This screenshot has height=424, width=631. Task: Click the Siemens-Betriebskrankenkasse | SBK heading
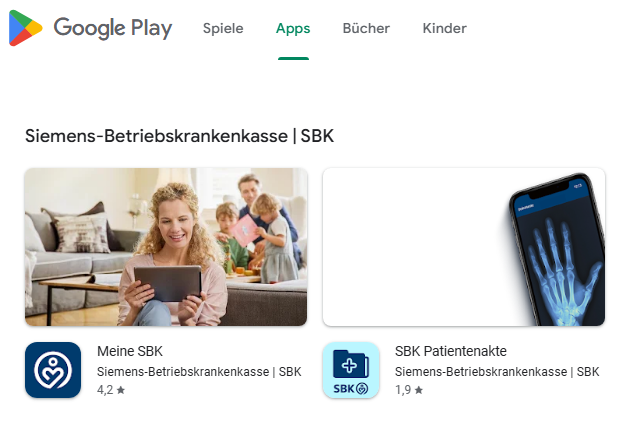click(179, 136)
